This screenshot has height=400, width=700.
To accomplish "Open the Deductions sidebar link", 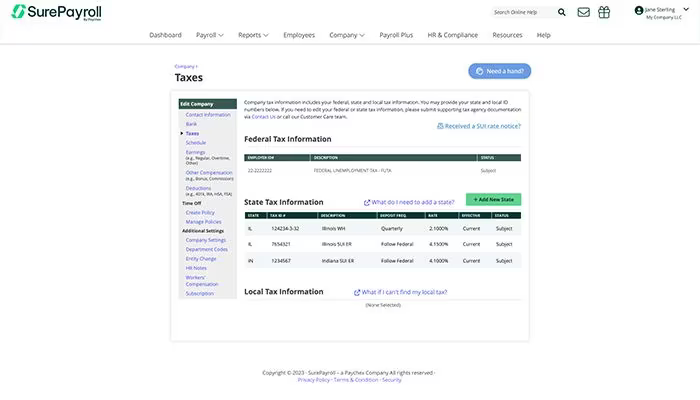I will [x=198, y=188].
